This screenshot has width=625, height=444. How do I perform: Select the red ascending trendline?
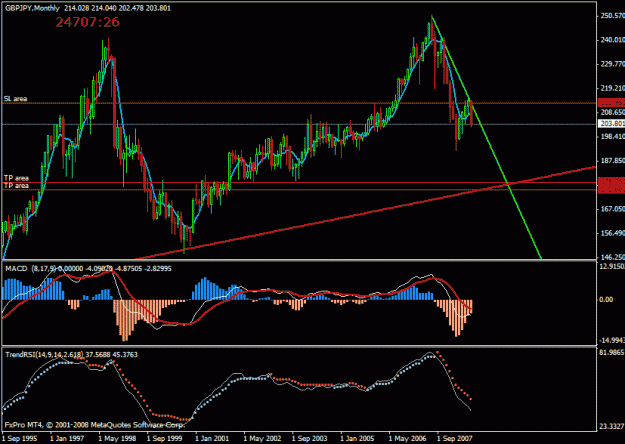(367, 213)
